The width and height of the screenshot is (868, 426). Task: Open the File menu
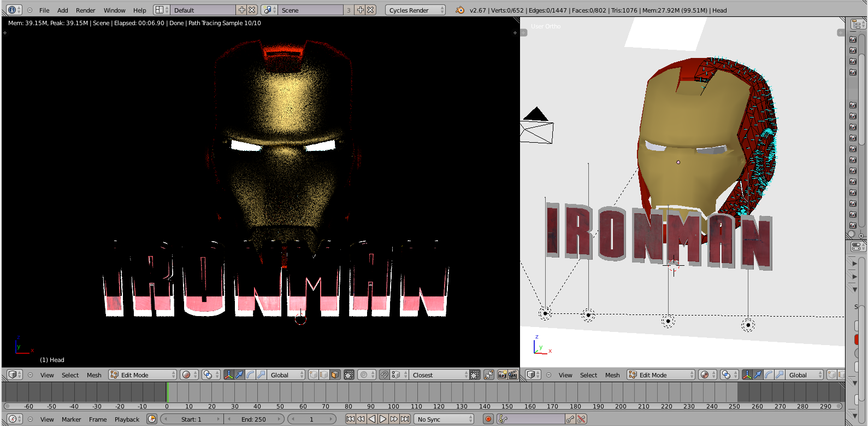click(x=44, y=10)
